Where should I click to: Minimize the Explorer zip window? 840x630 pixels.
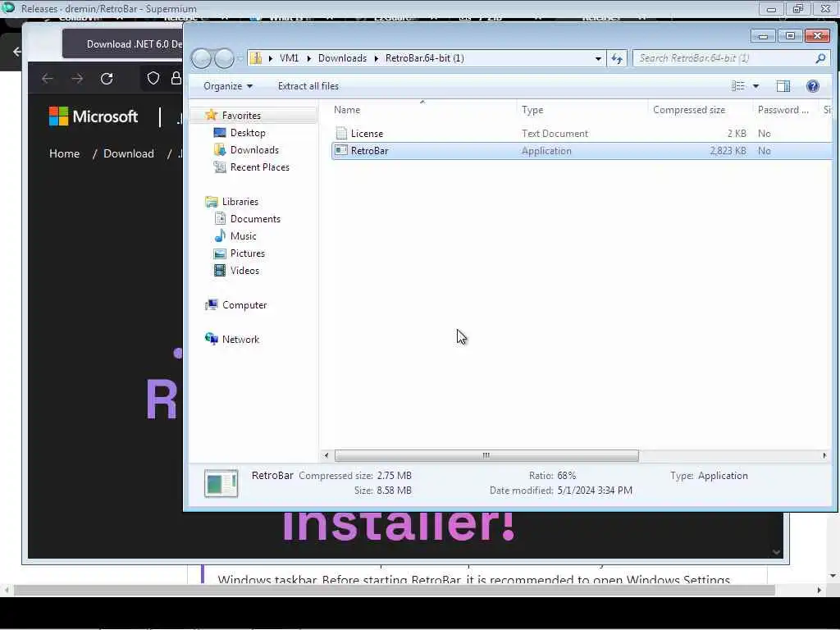tap(764, 36)
